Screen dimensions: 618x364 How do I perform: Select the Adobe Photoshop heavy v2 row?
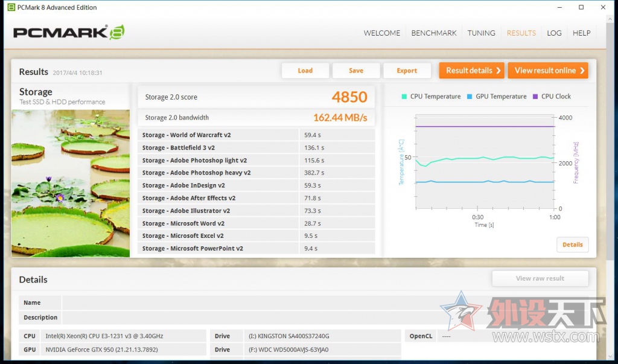(x=256, y=173)
